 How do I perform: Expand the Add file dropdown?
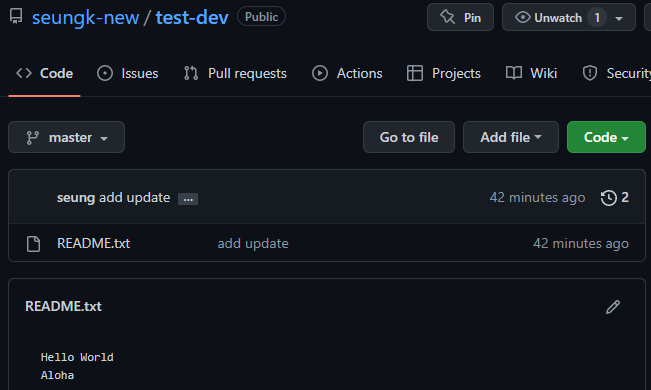511,137
